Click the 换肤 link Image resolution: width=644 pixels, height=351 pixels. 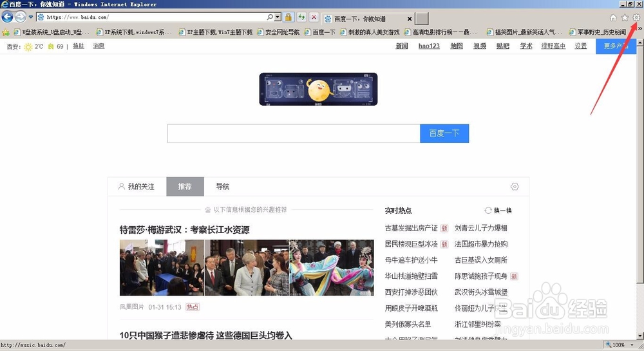tap(79, 46)
